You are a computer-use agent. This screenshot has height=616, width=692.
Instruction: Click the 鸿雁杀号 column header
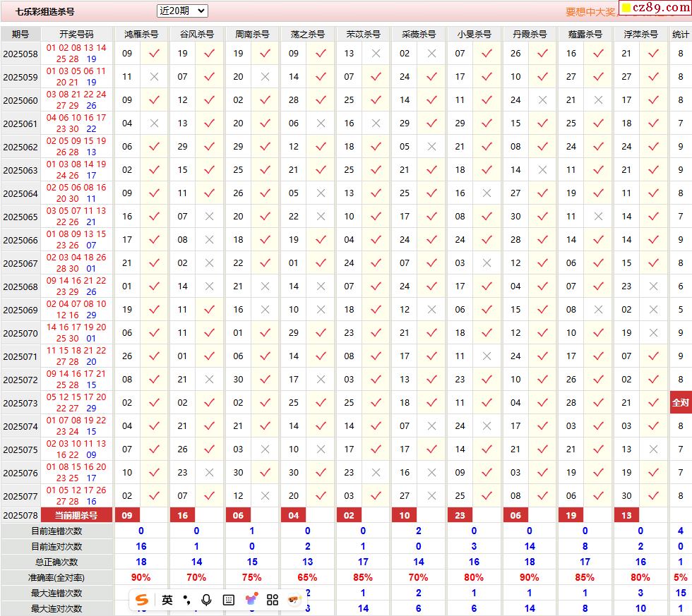coord(141,35)
